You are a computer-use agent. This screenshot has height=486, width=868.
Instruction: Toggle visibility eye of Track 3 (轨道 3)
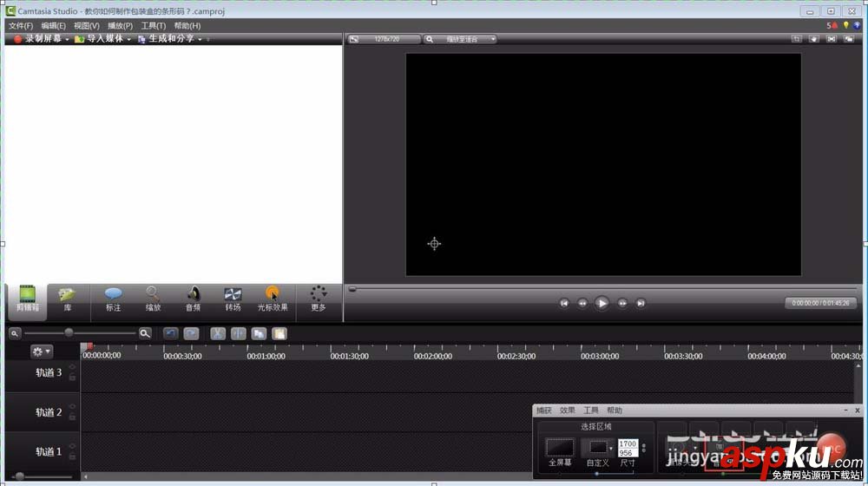(x=72, y=367)
